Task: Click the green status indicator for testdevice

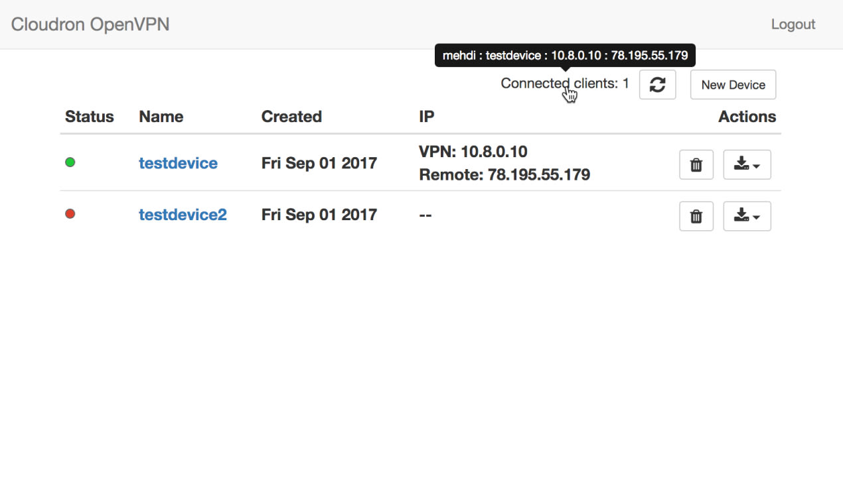Action: (x=70, y=161)
